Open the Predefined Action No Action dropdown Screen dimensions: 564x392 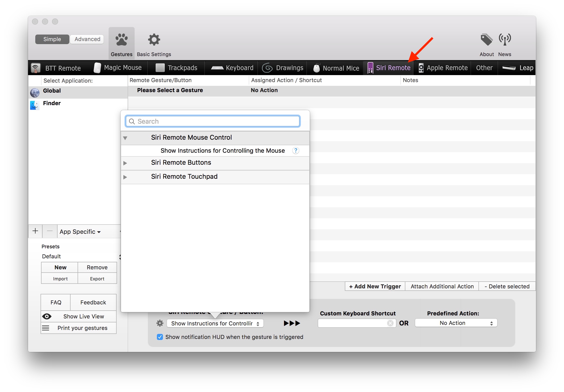pyautogui.click(x=456, y=323)
